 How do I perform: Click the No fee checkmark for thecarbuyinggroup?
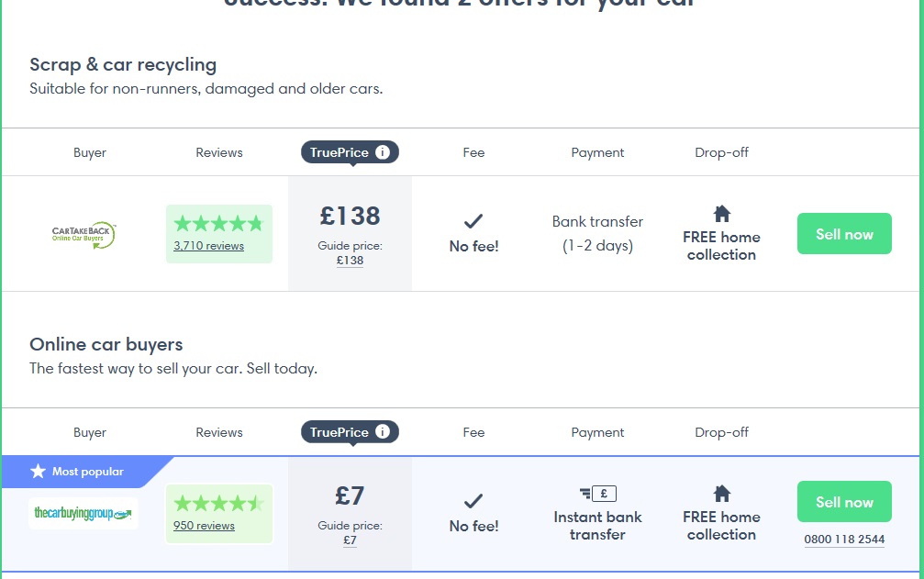pos(473,501)
